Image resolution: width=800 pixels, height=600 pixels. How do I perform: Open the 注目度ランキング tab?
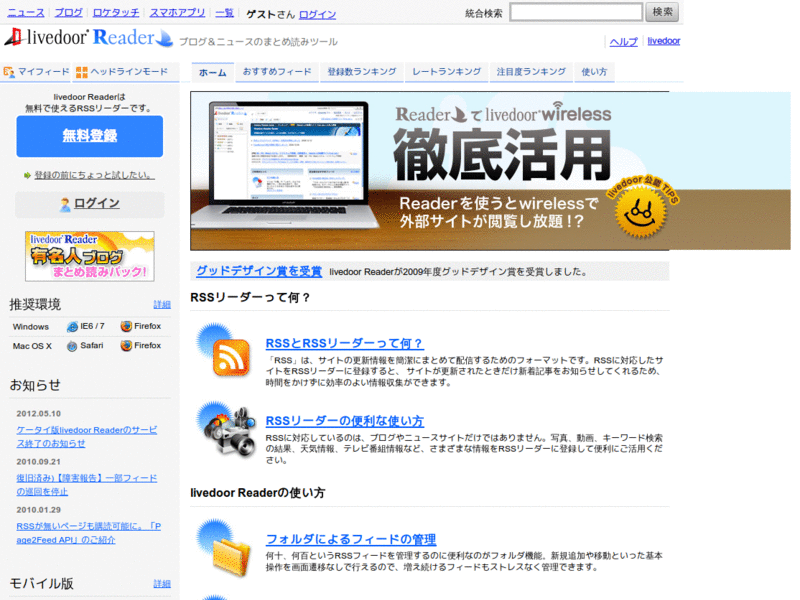click(531, 72)
